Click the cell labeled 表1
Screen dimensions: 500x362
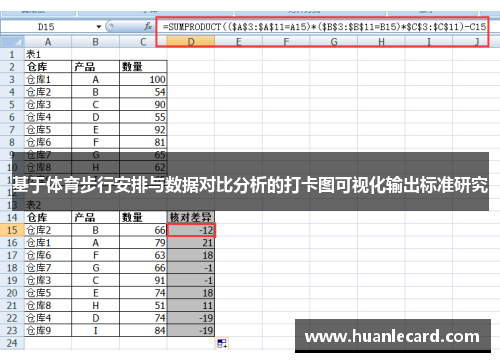pyautogui.click(x=48, y=54)
